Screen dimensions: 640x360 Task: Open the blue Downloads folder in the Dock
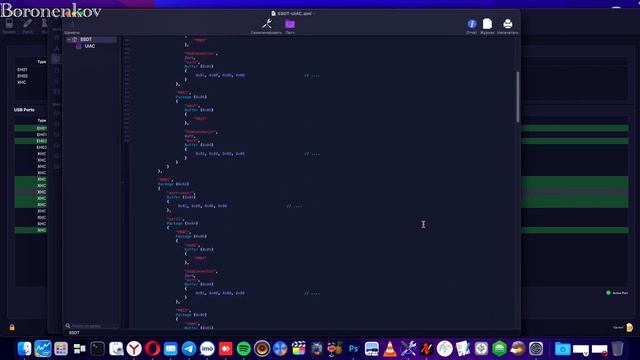point(562,349)
